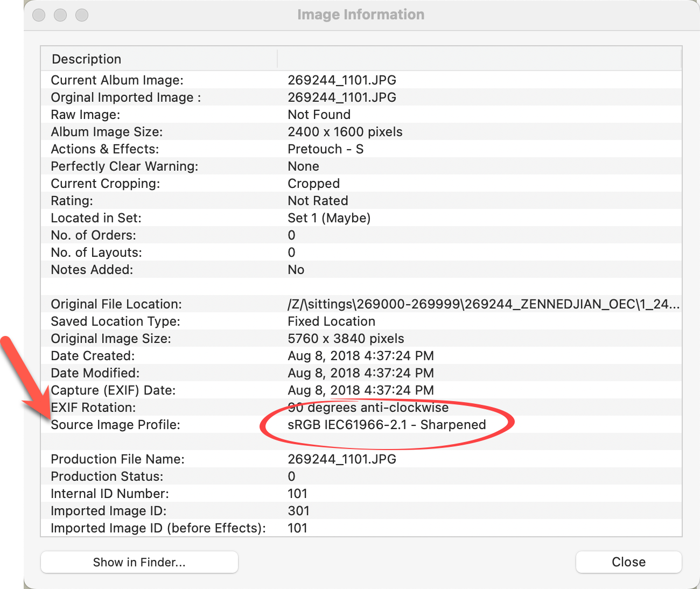Click the sRGB IEC61966-2.1 - Sharpened value
Viewport: 700px width, 589px height.
coord(387,425)
